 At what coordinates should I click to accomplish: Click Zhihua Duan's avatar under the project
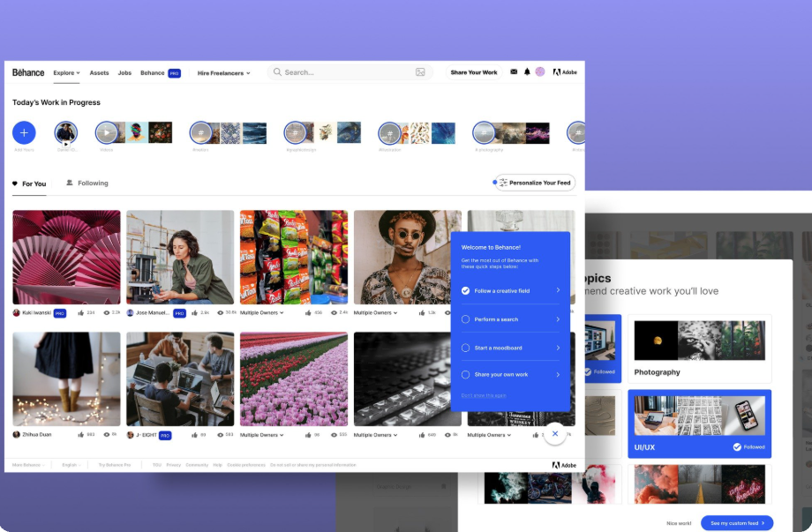pos(16,435)
